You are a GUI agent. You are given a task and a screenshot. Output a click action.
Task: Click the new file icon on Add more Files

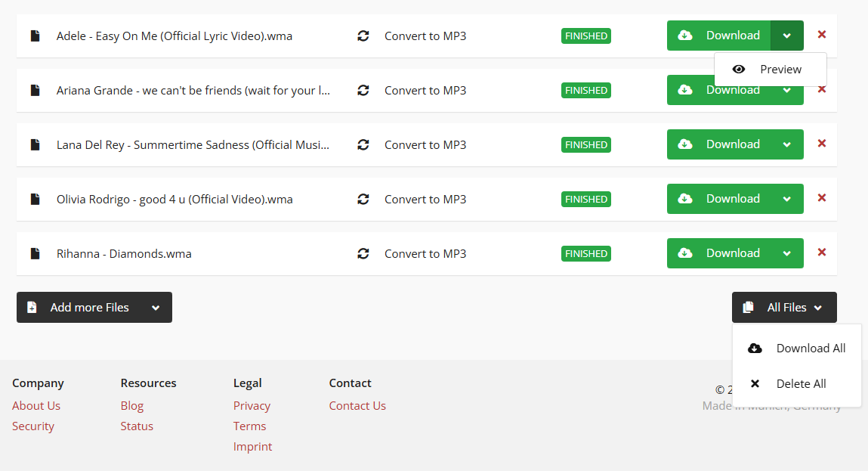pyautogui.click(x=31, y=307)
